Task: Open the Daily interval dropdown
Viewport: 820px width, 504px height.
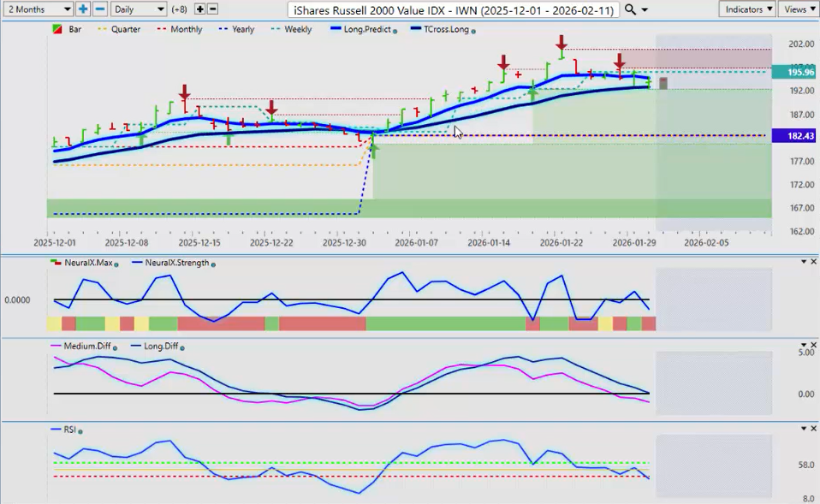Action: (x=137, y=9)
